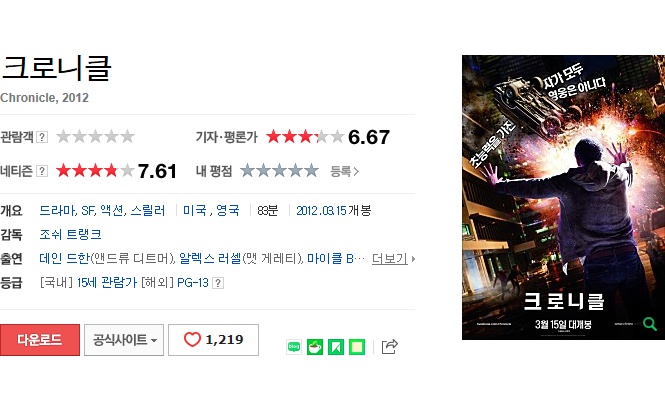Click the Chronicle movie poster thumbnail
The height and width of the screenshot is (419, 665).
point(563,197)
